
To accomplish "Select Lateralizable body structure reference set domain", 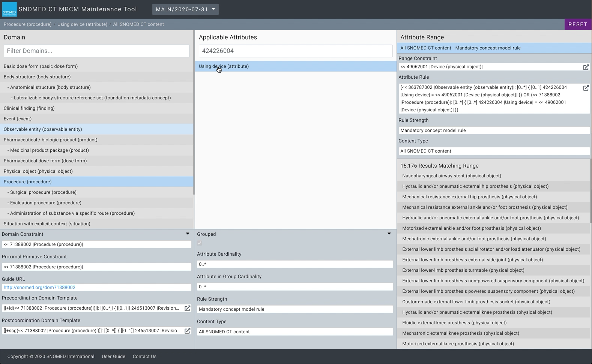I will coord(97,98).
